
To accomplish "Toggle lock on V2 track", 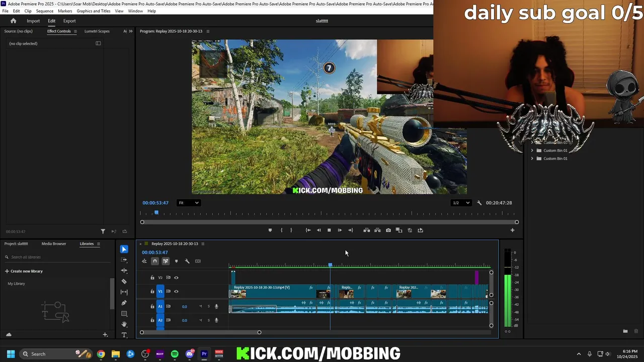I will click(x=152, y=278).
